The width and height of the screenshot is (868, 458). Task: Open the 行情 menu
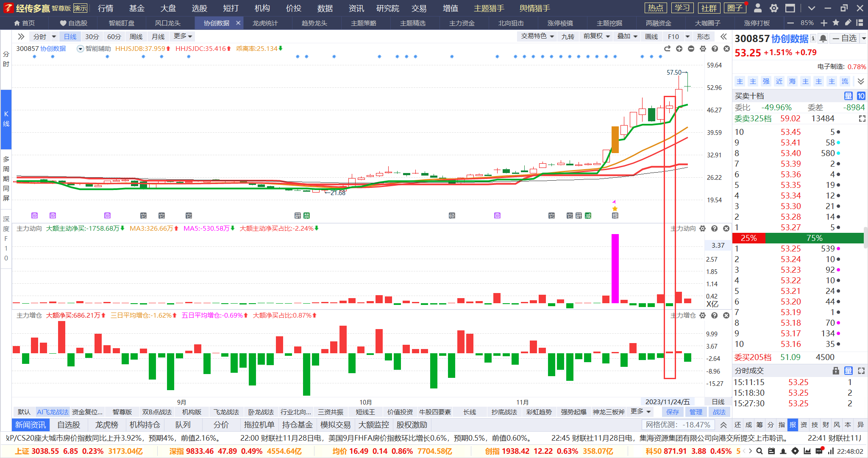click(x=106, y=8)
